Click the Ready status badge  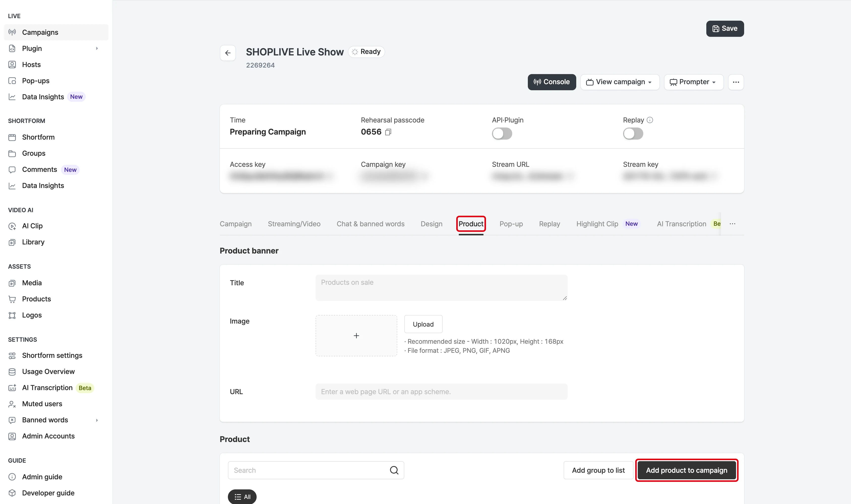366,52
